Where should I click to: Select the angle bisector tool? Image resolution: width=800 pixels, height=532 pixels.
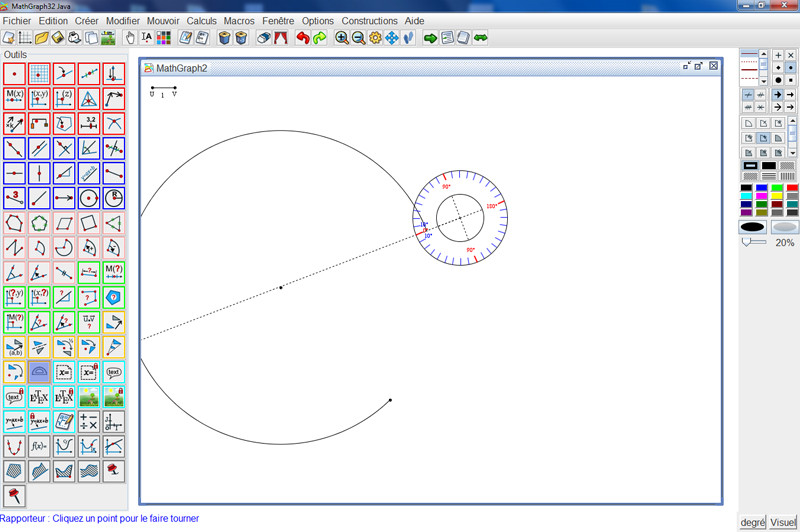[89, 148]
